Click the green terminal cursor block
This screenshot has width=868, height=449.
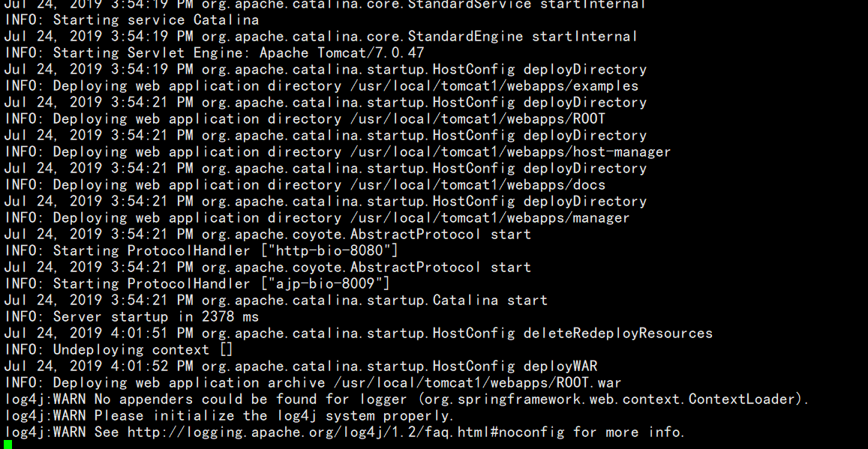(x=8, y=445)
